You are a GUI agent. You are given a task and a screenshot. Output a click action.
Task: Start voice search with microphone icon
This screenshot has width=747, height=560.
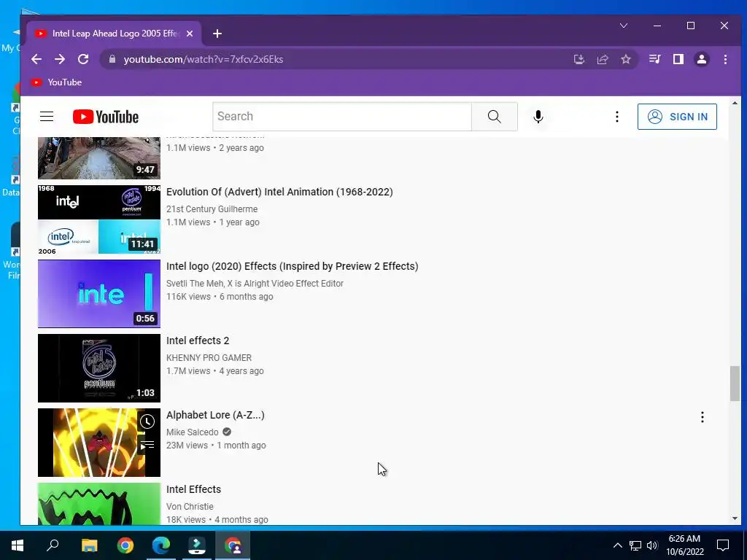point(538,117)
